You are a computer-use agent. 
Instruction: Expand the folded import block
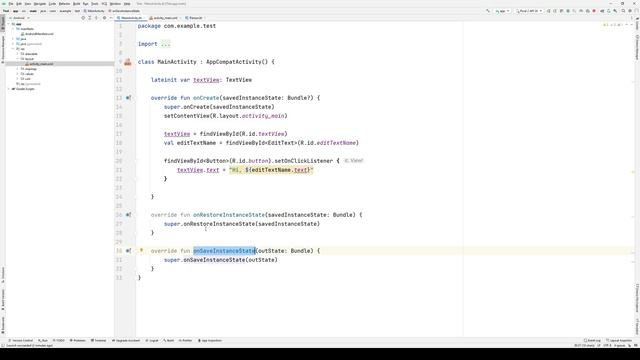[x=165, y=44]
